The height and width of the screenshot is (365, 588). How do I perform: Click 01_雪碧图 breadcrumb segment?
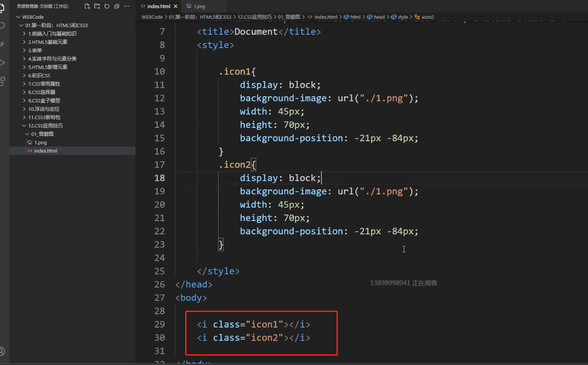[290, 17]
